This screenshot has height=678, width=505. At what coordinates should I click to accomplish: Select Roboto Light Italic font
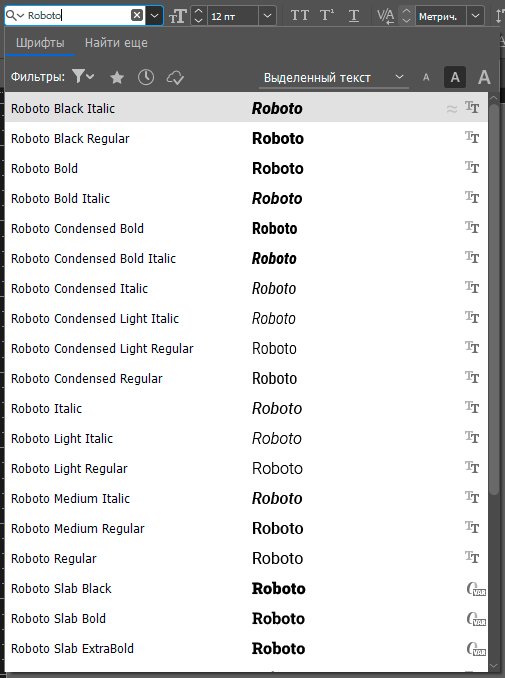pos(246,438)
